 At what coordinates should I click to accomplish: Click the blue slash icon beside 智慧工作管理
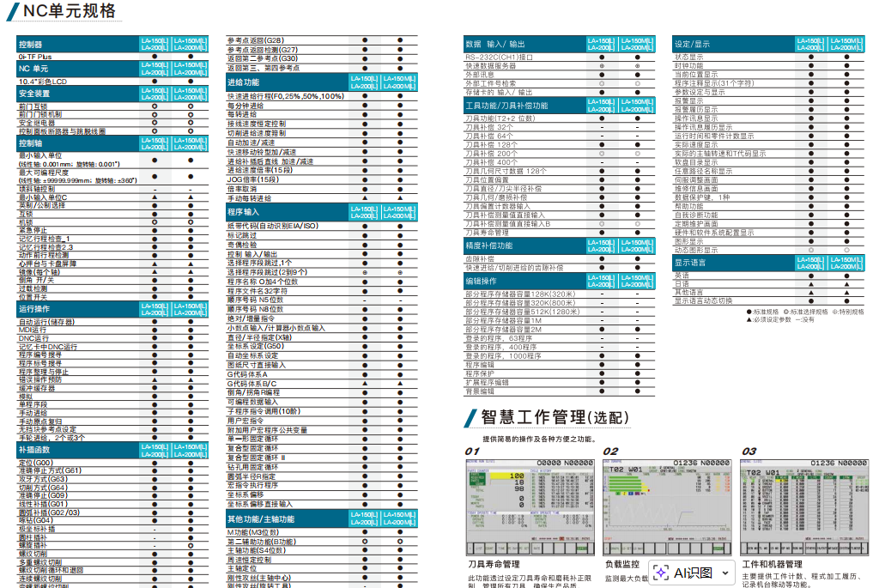(470, 417)
